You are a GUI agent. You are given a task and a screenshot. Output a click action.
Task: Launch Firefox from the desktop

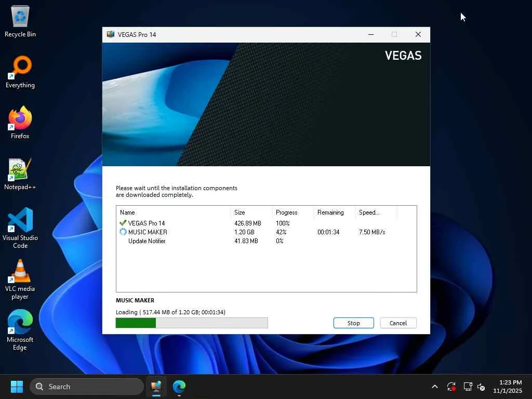coord(20,123)
